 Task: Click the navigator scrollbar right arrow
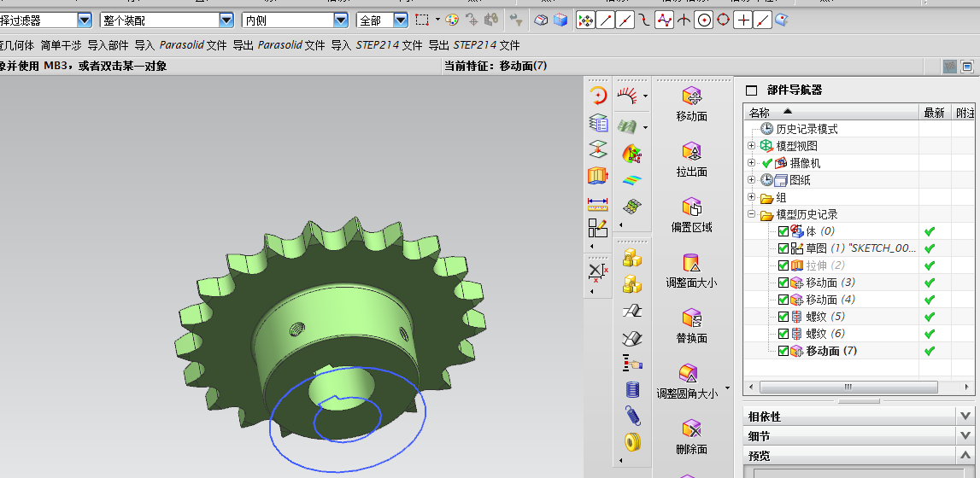point(968,387)
